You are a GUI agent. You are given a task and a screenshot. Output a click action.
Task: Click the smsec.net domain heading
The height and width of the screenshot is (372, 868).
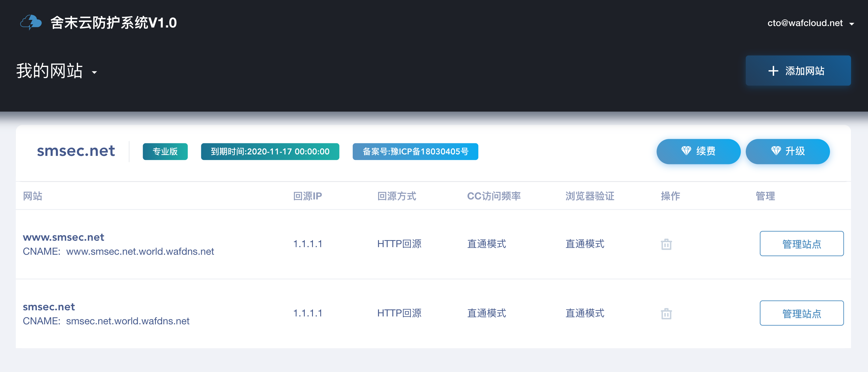(76, 151)
